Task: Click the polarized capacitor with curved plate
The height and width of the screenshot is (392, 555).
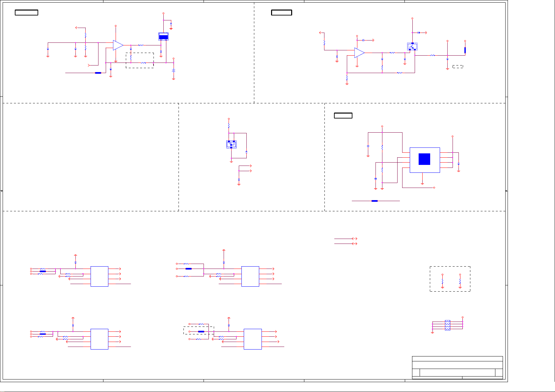Action: 174,71
